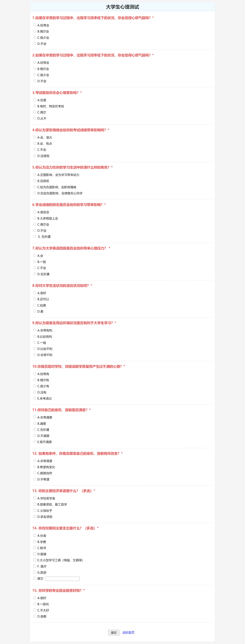Select 'A.非常有利' for dormitory question
The height and width of the screenshot is (644, 245).
(x=35, y=330)
